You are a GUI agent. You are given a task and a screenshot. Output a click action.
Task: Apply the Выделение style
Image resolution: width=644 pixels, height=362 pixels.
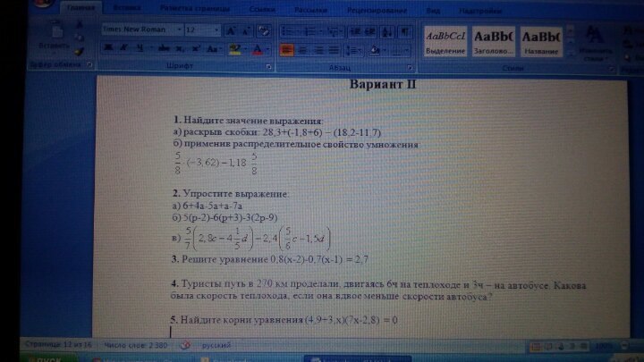(x=445, y=42)
